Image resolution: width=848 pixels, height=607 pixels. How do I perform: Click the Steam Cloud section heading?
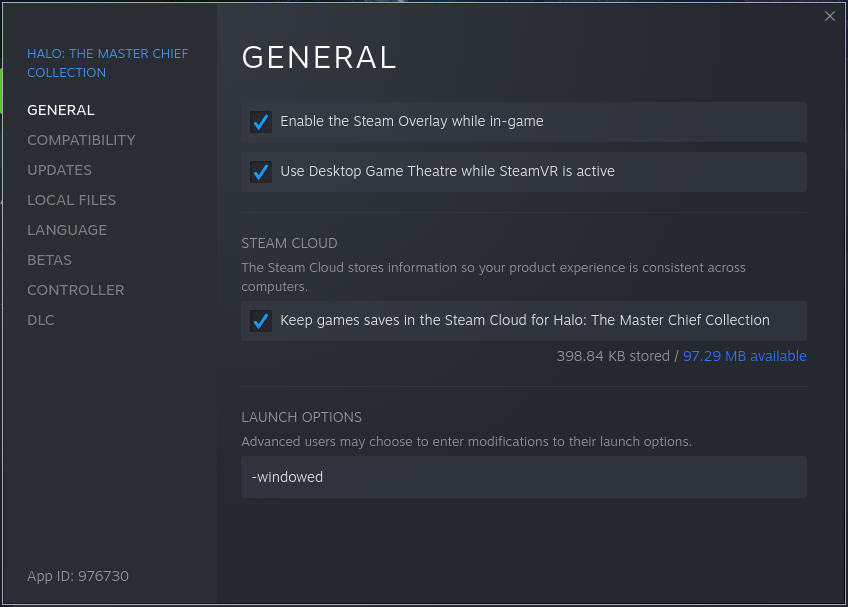tap(289, 243)
